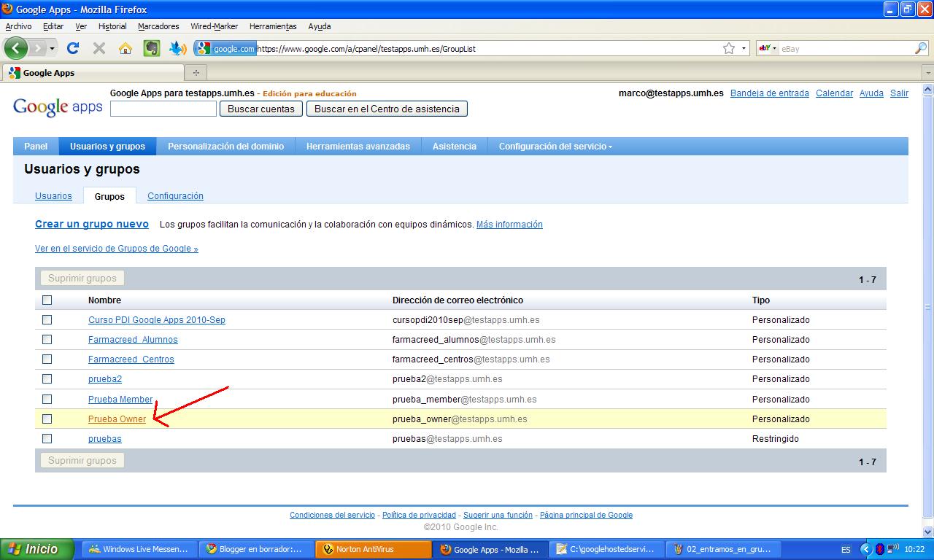This screenshot has width=934, height=560.
Task: Check the Farmacreed_Alumnos checkbox
Action: point(47,339)
